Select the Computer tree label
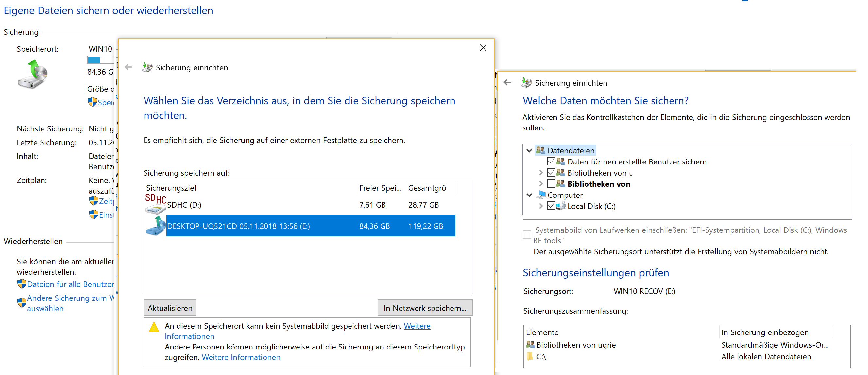The image size is (868, 375). pyautogui.click(x=565, y=195)
